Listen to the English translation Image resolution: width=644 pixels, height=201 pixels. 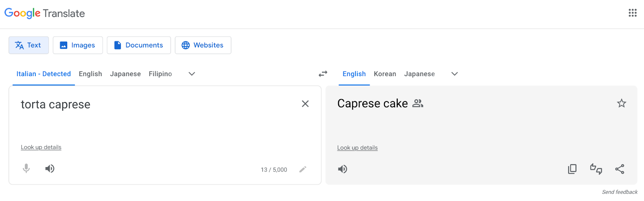343,169
